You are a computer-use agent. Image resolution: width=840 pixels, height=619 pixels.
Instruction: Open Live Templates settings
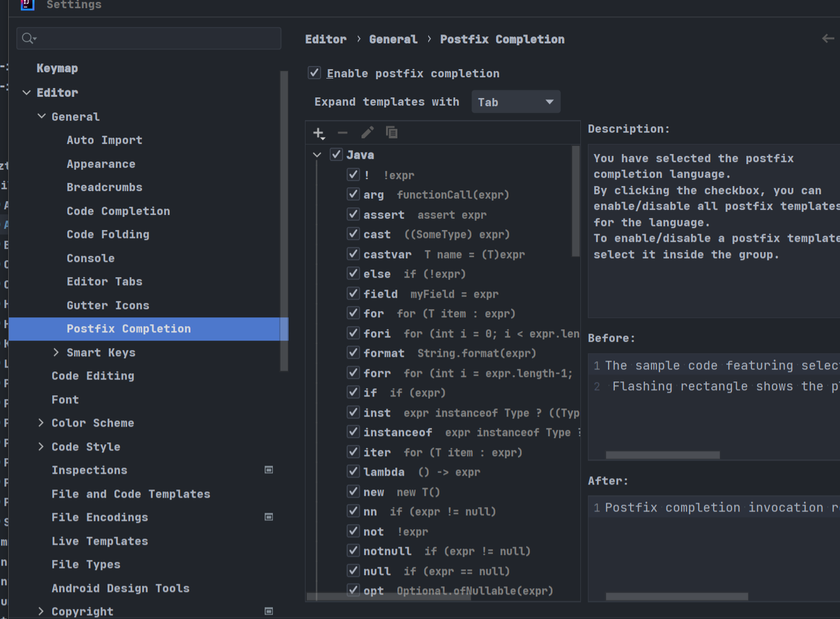click(x=100, y=541)
